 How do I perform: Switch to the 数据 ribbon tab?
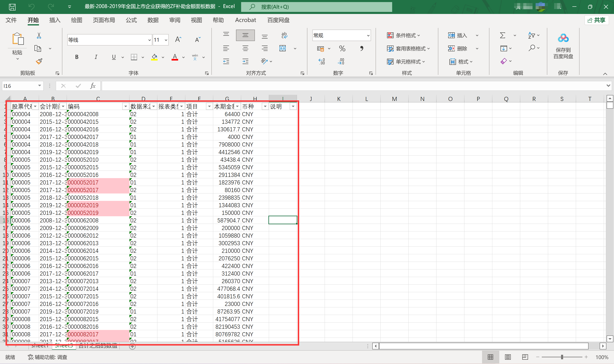(x=153, y=20)
